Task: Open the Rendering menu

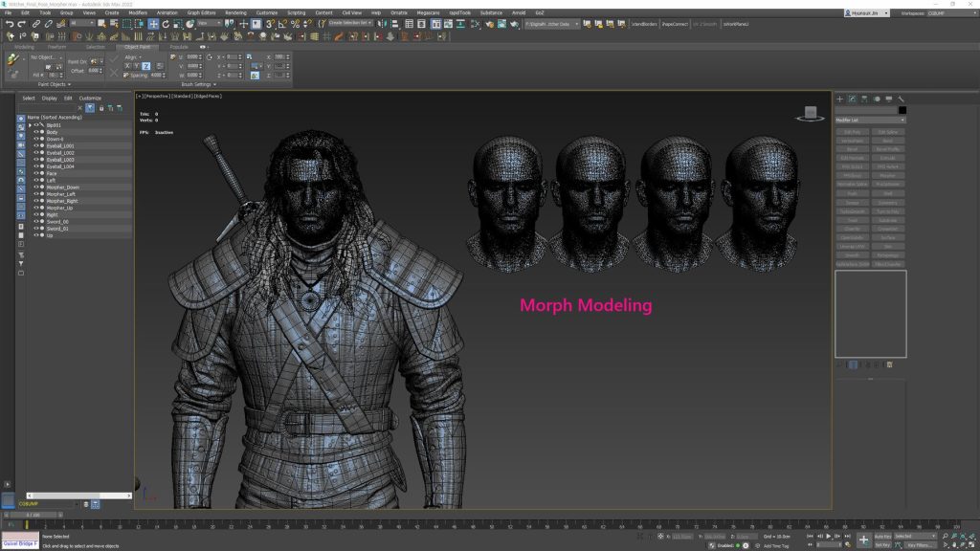Action: click(x=235, y=12)
